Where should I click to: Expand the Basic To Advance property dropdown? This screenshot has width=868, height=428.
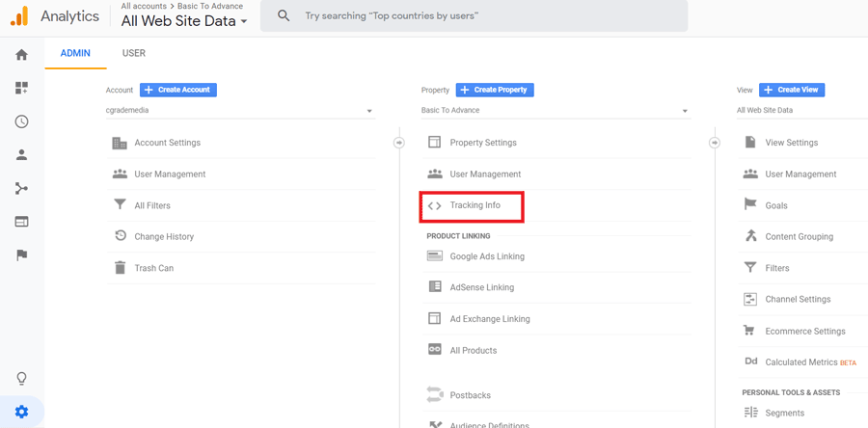pos(555,111)
